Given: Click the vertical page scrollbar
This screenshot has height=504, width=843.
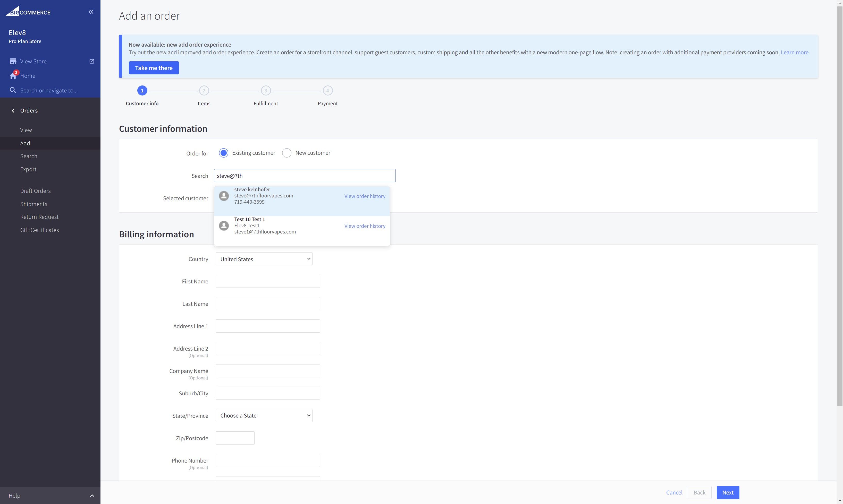Looking at the screenshot, I should coord(840,204).
